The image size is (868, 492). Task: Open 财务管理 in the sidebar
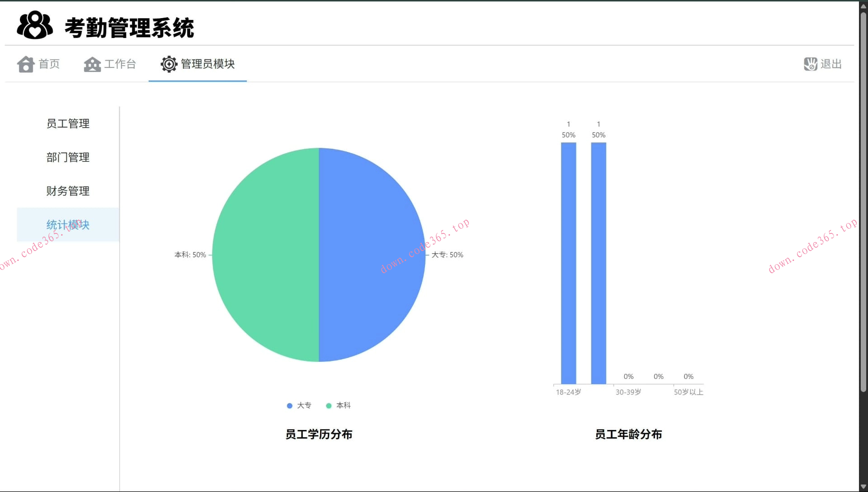(67, 191)
